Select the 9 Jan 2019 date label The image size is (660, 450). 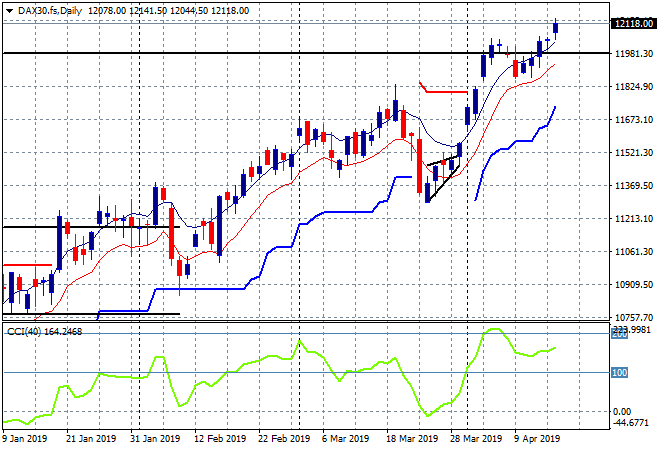tap(24, 439)
